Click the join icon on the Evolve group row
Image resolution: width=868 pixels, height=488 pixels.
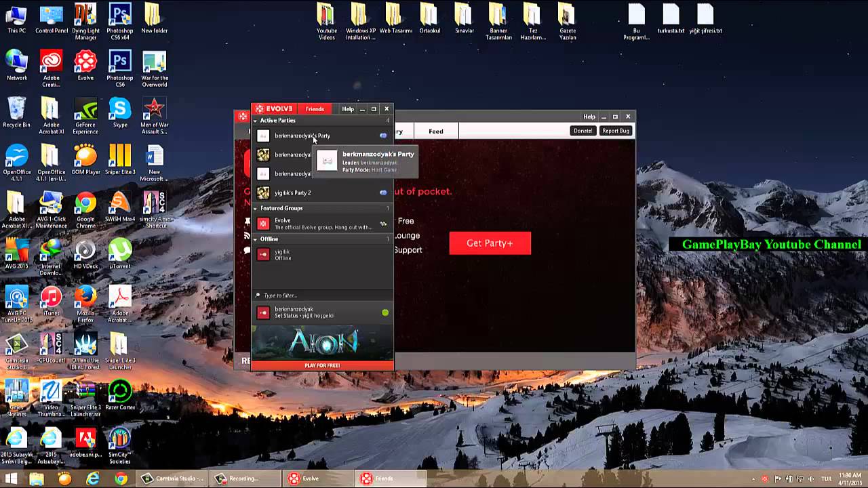coord(383,224)
